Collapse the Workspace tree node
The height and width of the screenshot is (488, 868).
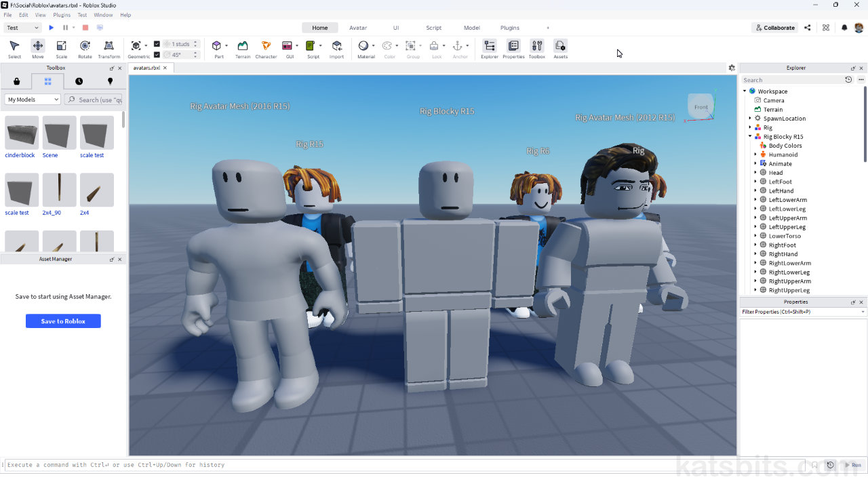(x=745, y=91)
